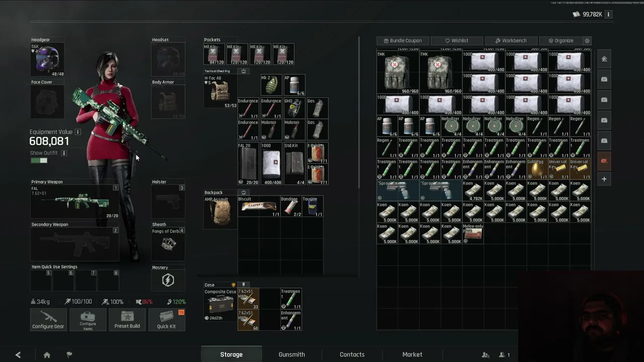Add a storage container with plus button
The width and height of the screenshot is (644, 362).
(604, 179)
